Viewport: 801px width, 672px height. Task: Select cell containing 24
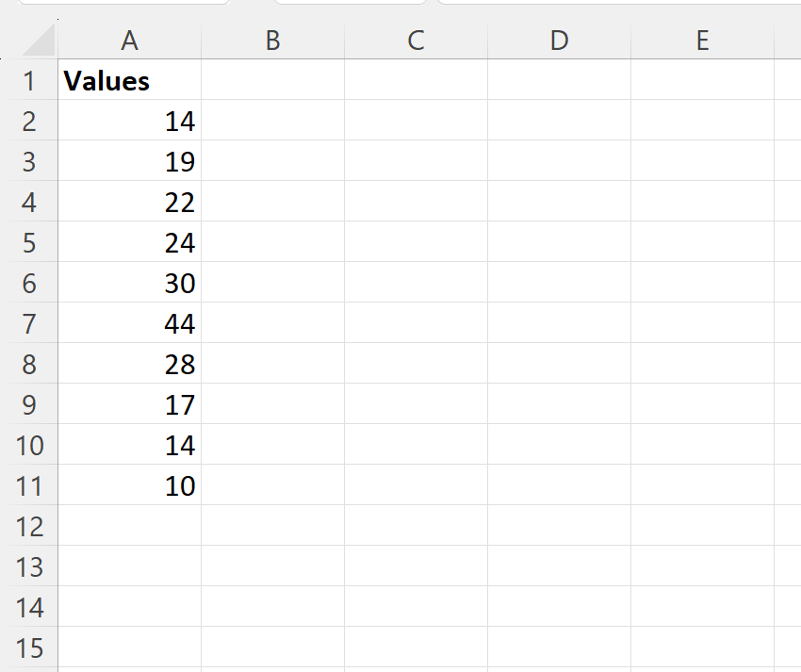tap(130, 241)
